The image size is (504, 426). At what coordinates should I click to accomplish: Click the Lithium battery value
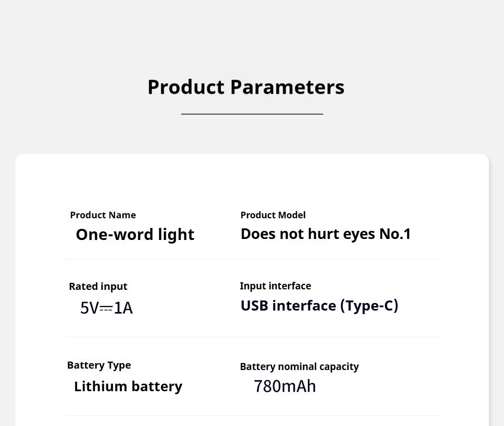(128, 386)
